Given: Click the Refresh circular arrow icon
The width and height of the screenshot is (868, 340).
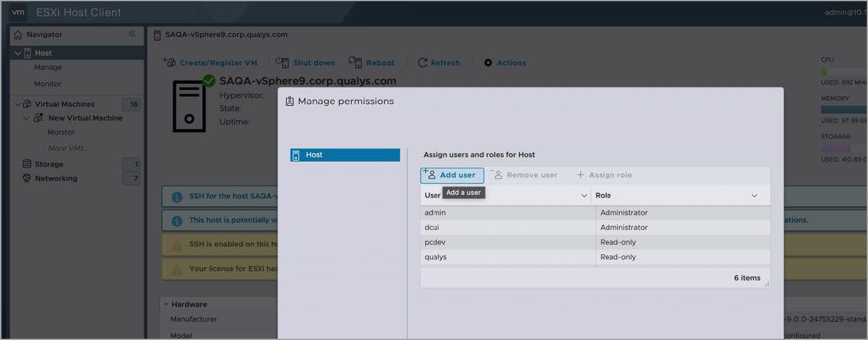Looking at the screenshot, I should click(x=423, y=63).
